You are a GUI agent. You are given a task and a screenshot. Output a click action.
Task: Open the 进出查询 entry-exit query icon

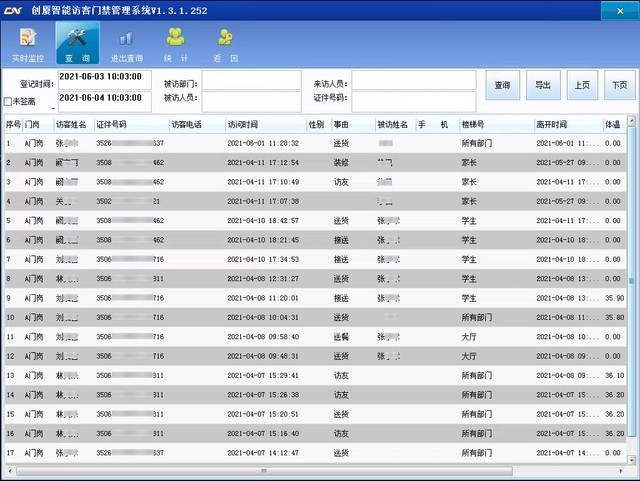click(x=125, y=44)
